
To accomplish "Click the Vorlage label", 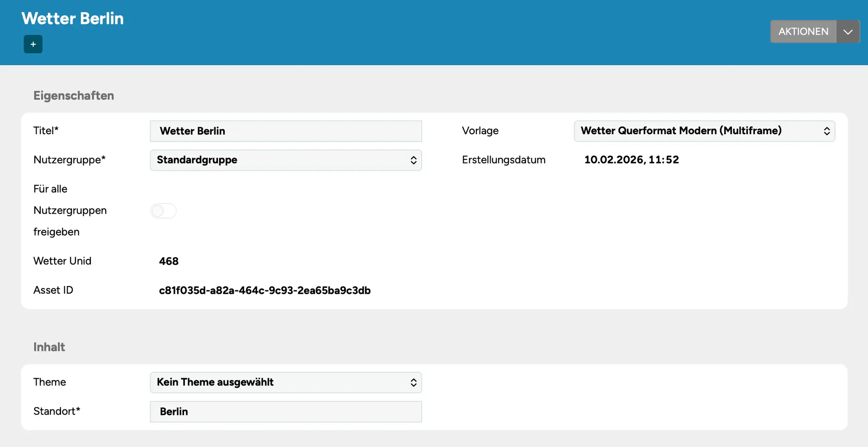I will pyautogui.click(x=480, y=131).
